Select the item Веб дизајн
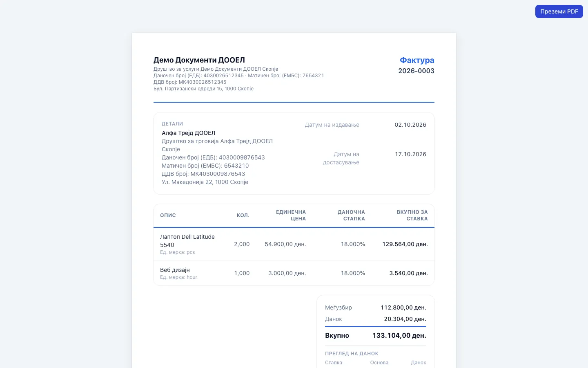588x368 pixels. pos(175,270)
